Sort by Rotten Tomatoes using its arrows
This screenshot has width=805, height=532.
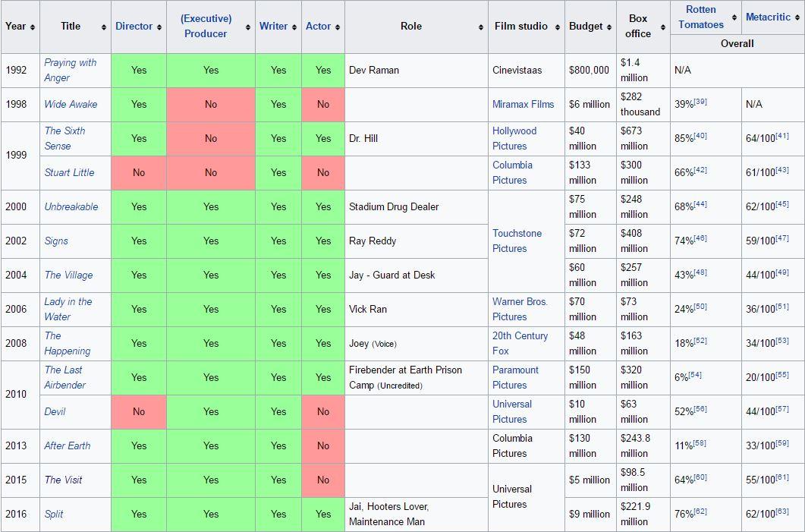coord(734,17)
